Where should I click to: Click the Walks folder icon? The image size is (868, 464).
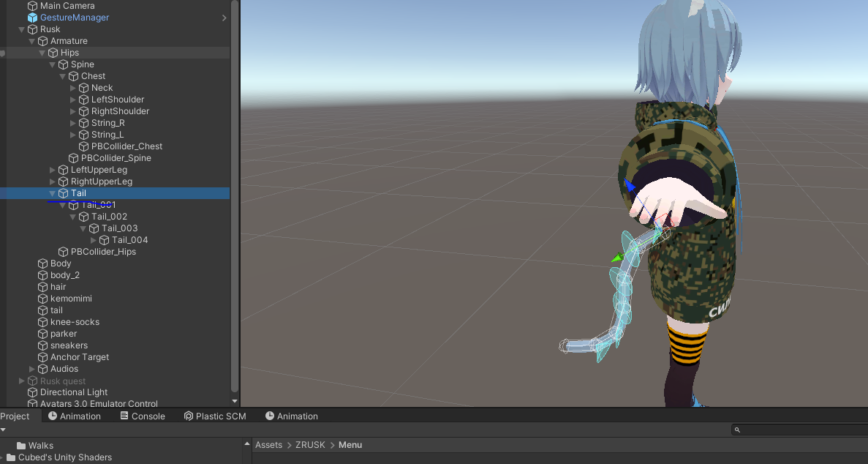click(21, 446)
